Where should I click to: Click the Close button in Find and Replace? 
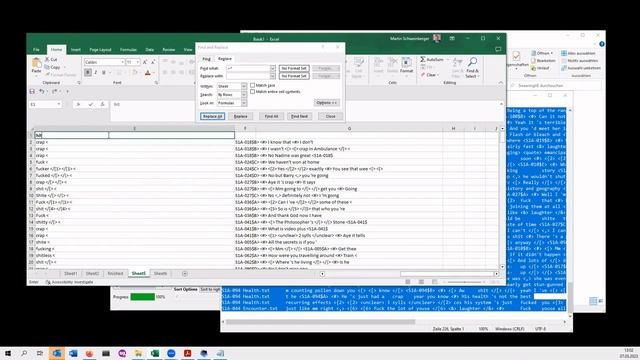330,116
